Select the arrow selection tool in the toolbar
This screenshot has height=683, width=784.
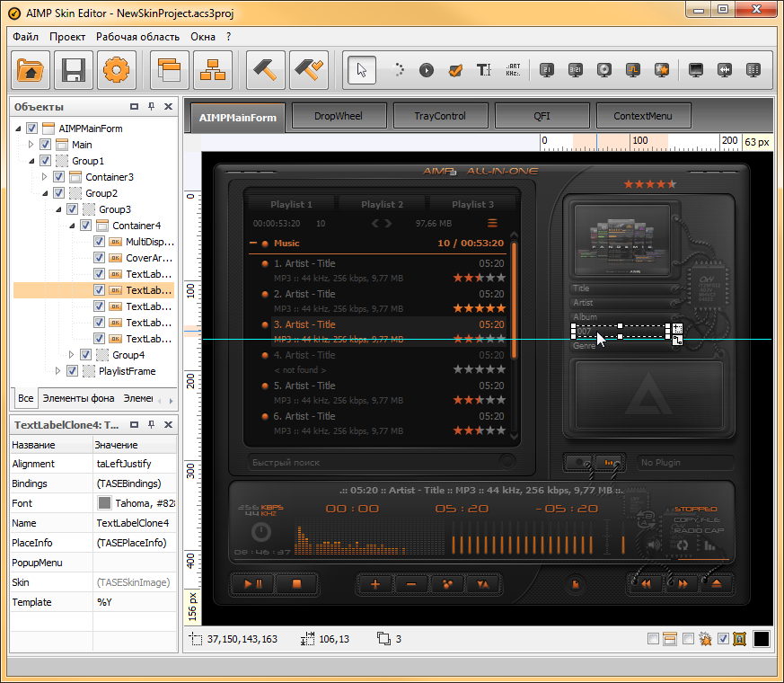click(x=361, y=70)
